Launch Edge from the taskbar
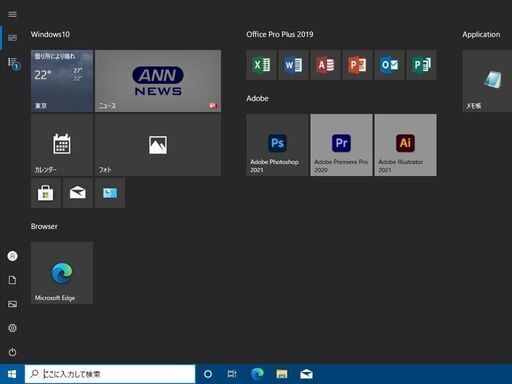Viewport: 512px width, 384px height. [x=257, y=374]
